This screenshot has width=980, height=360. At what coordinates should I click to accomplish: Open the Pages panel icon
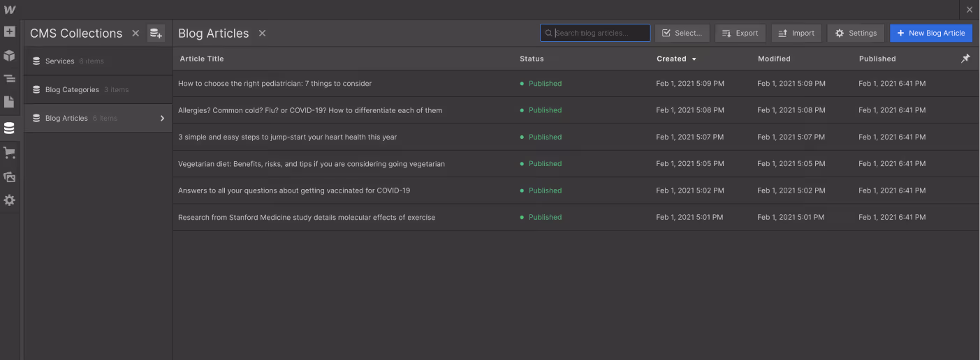point(9,102)
